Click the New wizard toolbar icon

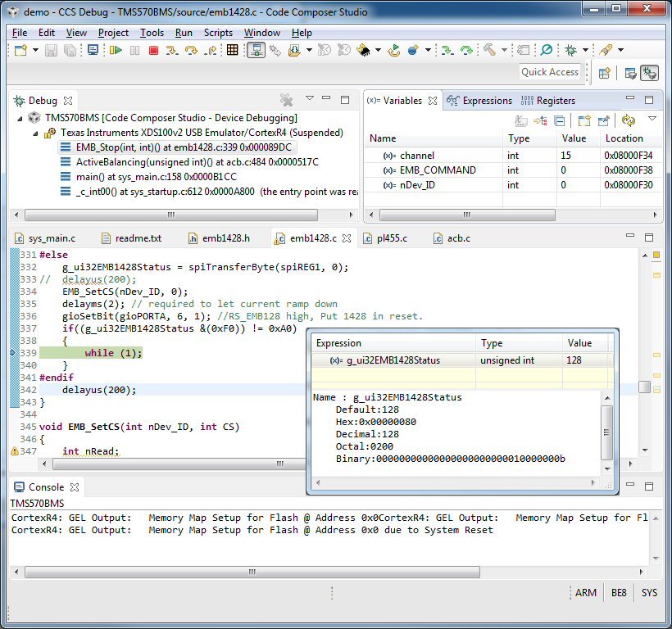click(x=20, y=50)
